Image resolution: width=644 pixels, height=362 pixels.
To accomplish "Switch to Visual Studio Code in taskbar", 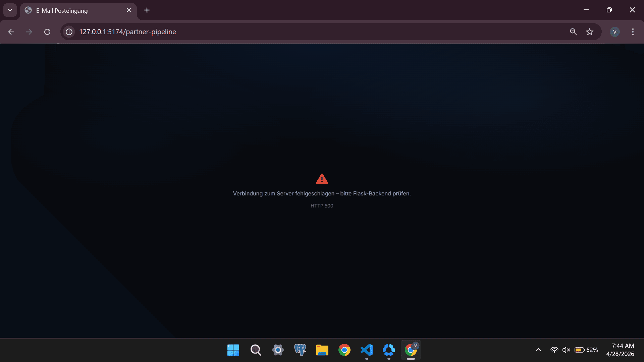I will point(367,350).
